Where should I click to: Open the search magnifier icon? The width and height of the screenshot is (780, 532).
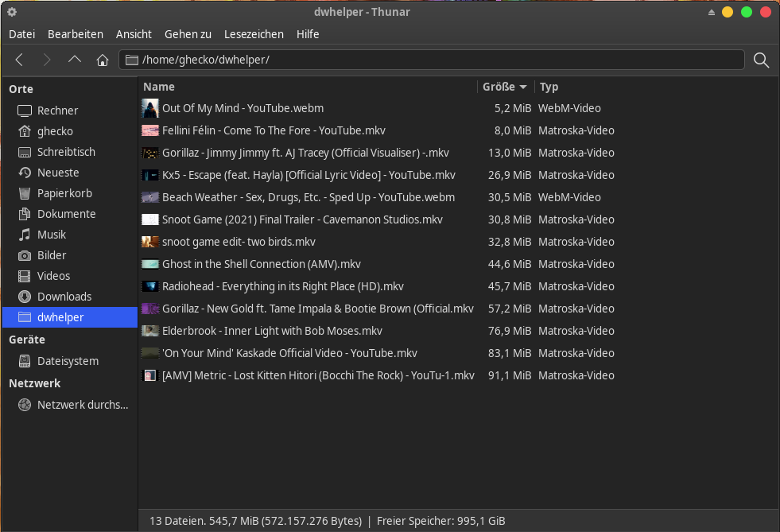(761, 60)
